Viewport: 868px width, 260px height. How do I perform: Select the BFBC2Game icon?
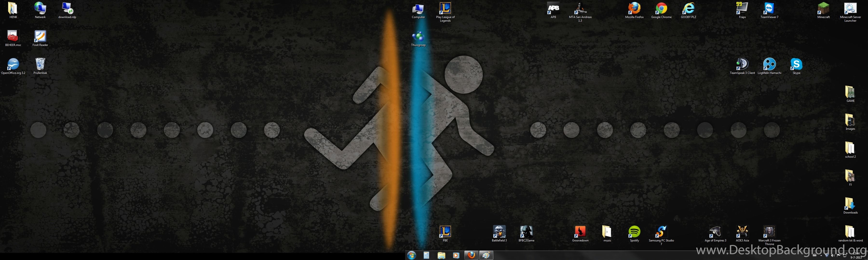(x=526, y=234)
